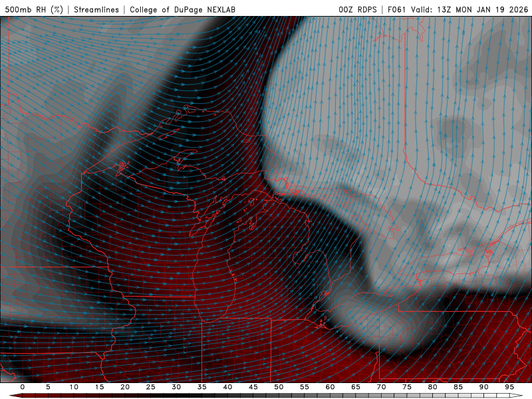Click 'Valid: 13Z MON JAN 19 2026' text
Screen dimensions: 532x399
click(469, 9)
